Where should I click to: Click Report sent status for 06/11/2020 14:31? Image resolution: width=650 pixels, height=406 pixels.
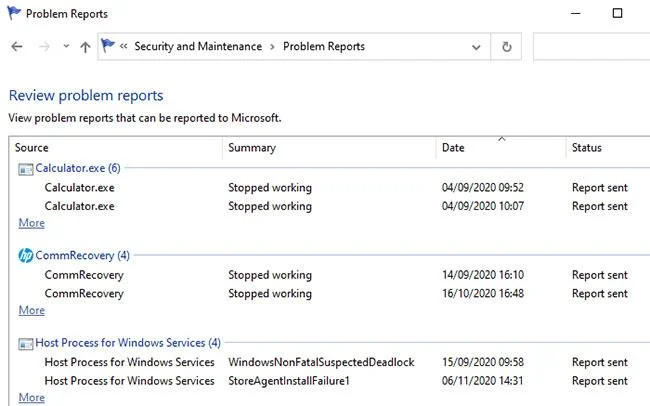point(600,381)
